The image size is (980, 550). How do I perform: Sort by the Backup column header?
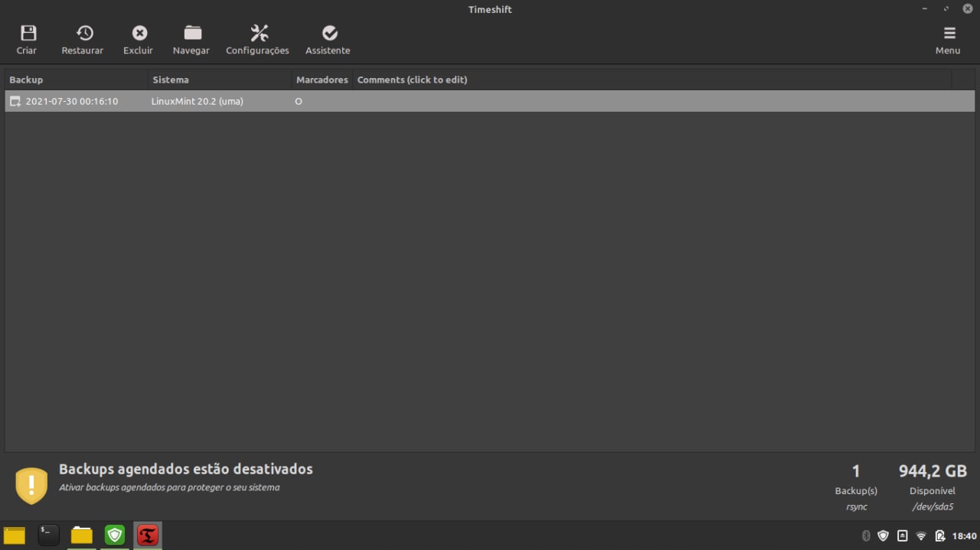76,80
